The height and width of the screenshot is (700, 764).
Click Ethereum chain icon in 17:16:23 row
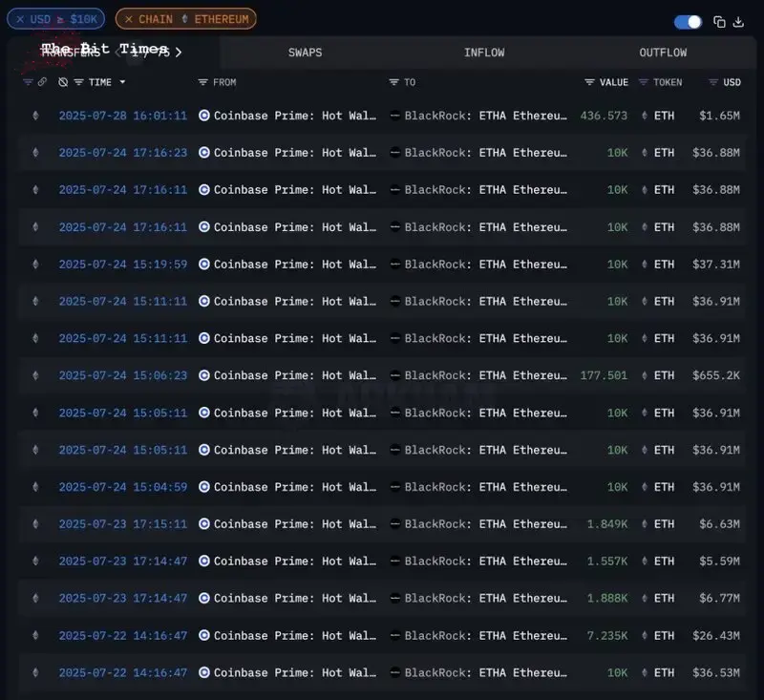tap(35, 153)
